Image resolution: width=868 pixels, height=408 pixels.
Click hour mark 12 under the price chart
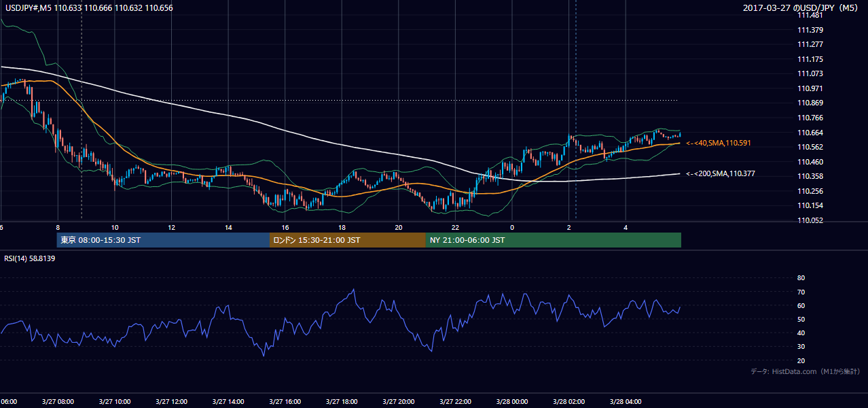coord(172,227)
